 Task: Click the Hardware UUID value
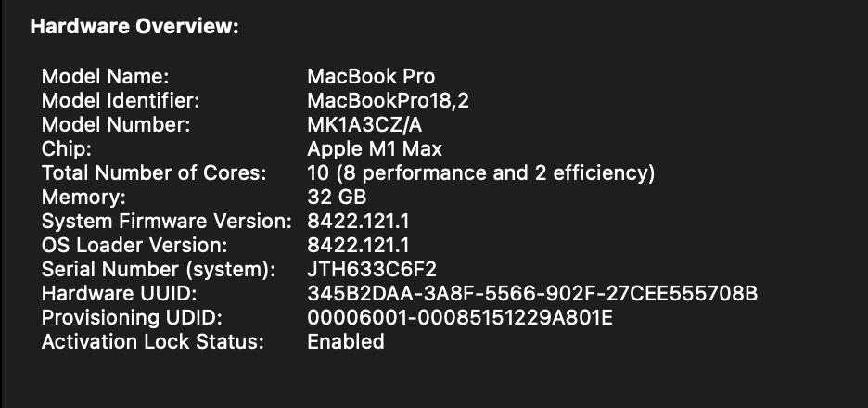pyautogui.click(x=532, y=293)
